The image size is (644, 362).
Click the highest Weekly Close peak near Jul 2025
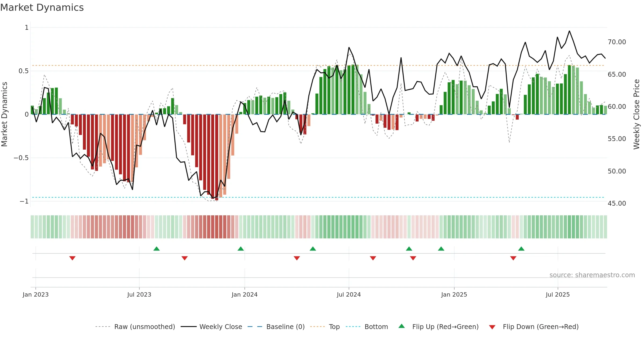pyautogui.click(x=569, y=31)
